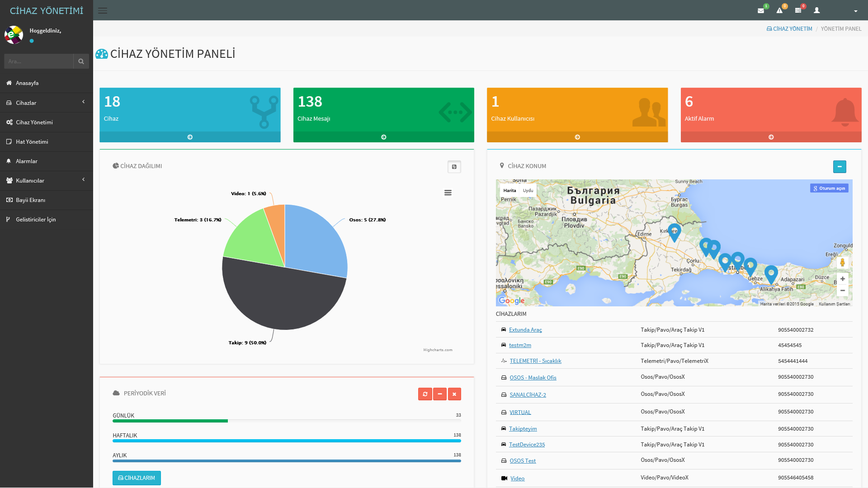This screenshot has height=488, width=868.
Task: Open Kullanım Şartları map link
Action: 834,304
